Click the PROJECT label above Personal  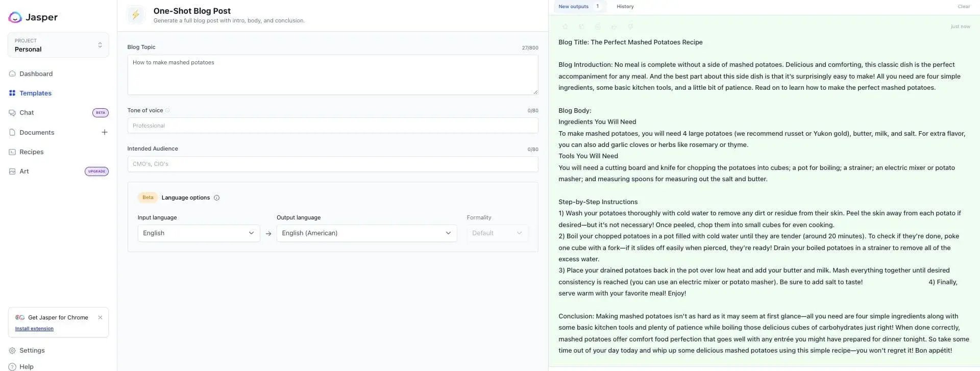point(26,41)
